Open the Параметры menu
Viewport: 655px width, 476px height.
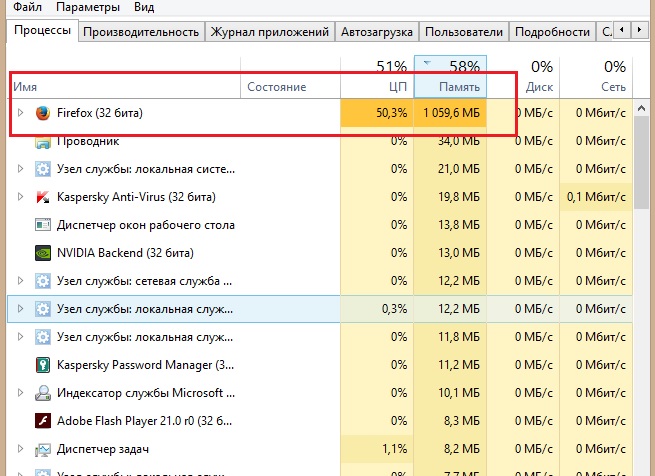coord(88,7)
